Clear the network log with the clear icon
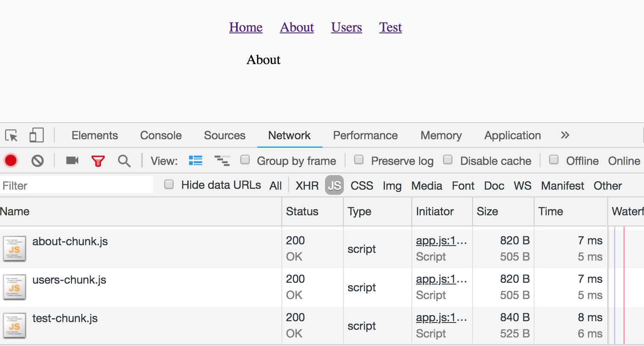Image resolution: width=644 pixels, height=346 pixels. click(x=38, y=161)
